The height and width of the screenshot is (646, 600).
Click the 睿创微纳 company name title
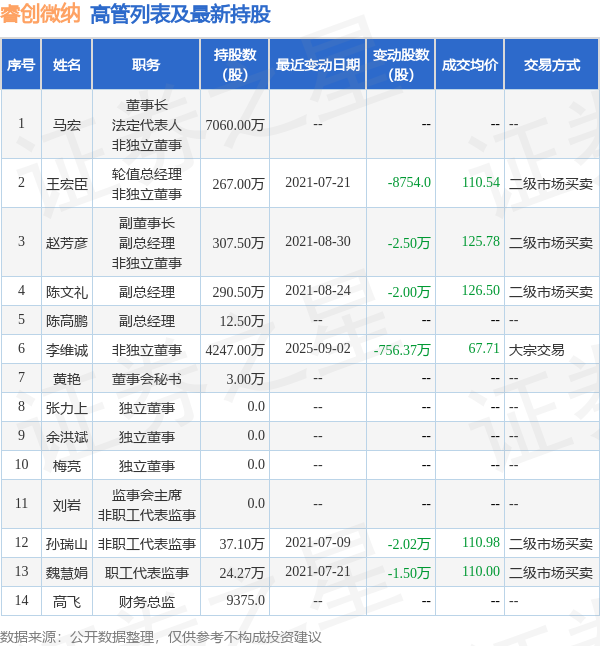coord(40,14)
